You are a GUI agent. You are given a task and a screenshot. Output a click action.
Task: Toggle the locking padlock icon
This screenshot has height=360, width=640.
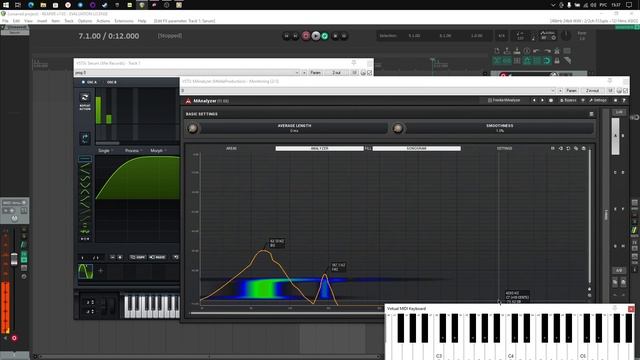[557, 61]
